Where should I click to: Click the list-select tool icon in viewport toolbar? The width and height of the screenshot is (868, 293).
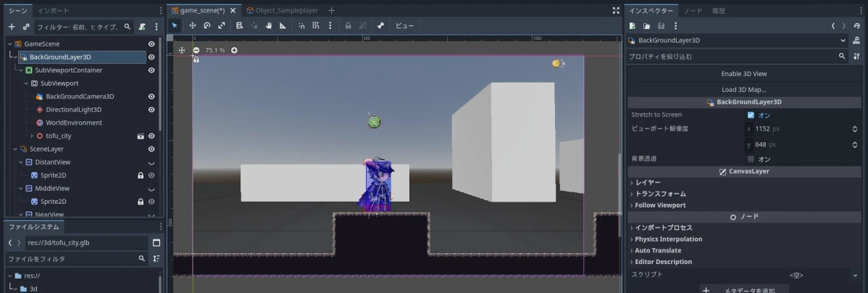pos(239,25)
